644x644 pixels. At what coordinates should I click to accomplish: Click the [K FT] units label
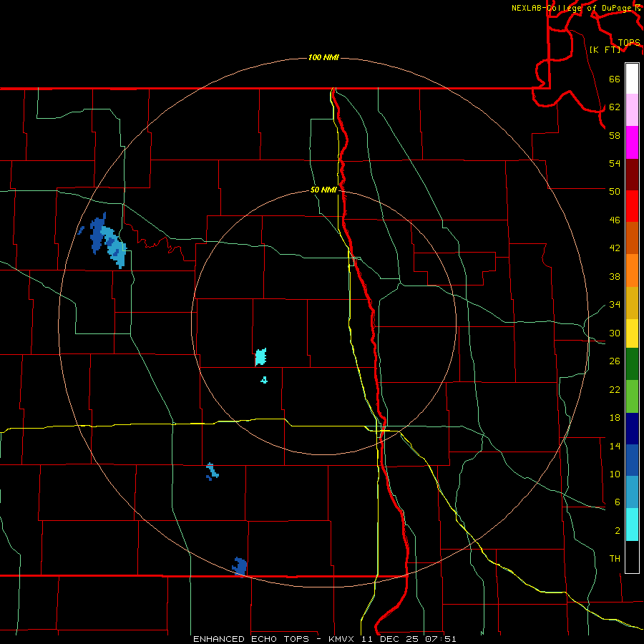pyautogui.click(x=605, y=49)
